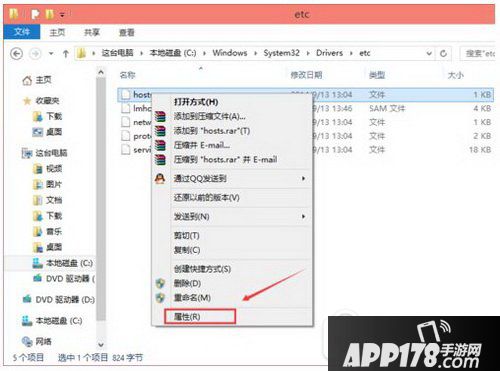
Task: Choose 重命名(M) from the context menu
Action: [x=192, y=298]
